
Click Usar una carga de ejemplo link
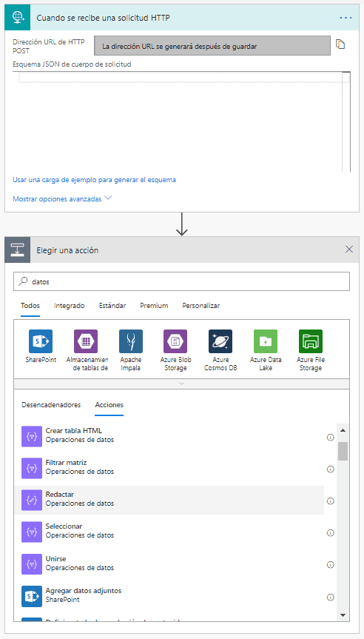[95, 179]
